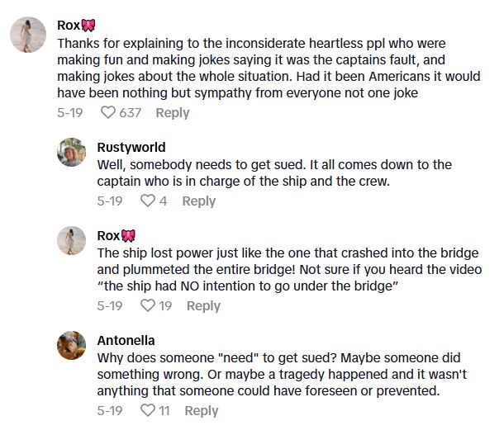Image resolution: width=504 pixels, height=430 pixels.
Task: Reply to Antonella's comment
Action: click(202, 411)
